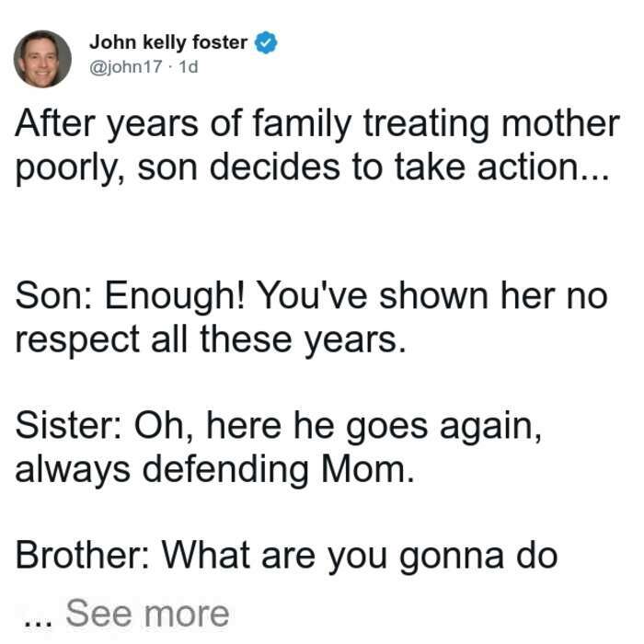Click the line 'Brother: What are you gonna do'
The height and width of the screenshot is (644, 644).
[x=287, y=556]
